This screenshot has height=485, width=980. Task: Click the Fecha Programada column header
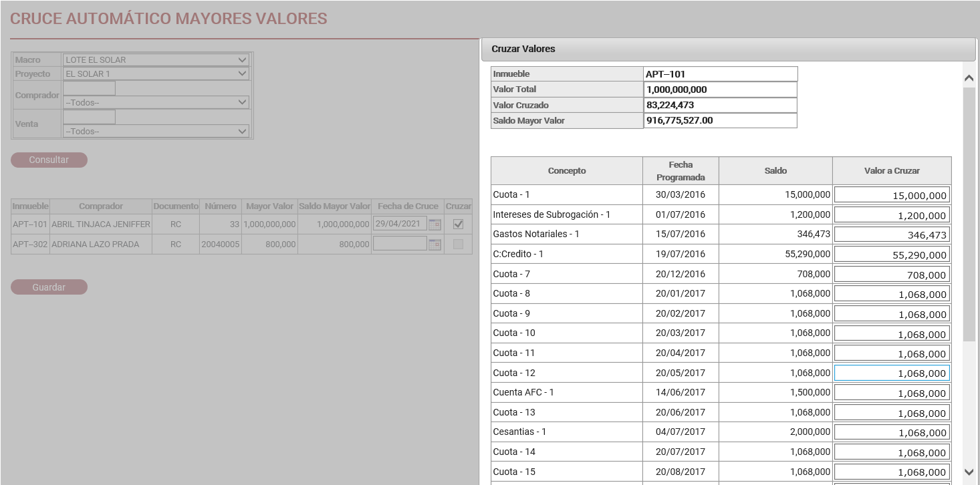681,171
